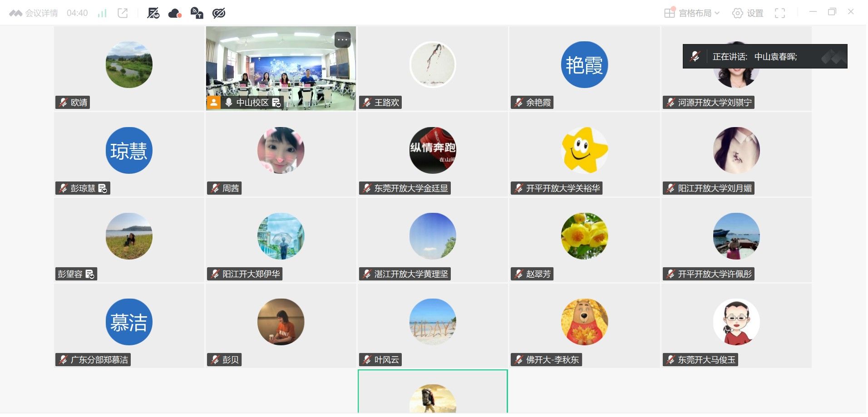
Task: Open the 设置 settings gear
Action: [x=748, y=13]
